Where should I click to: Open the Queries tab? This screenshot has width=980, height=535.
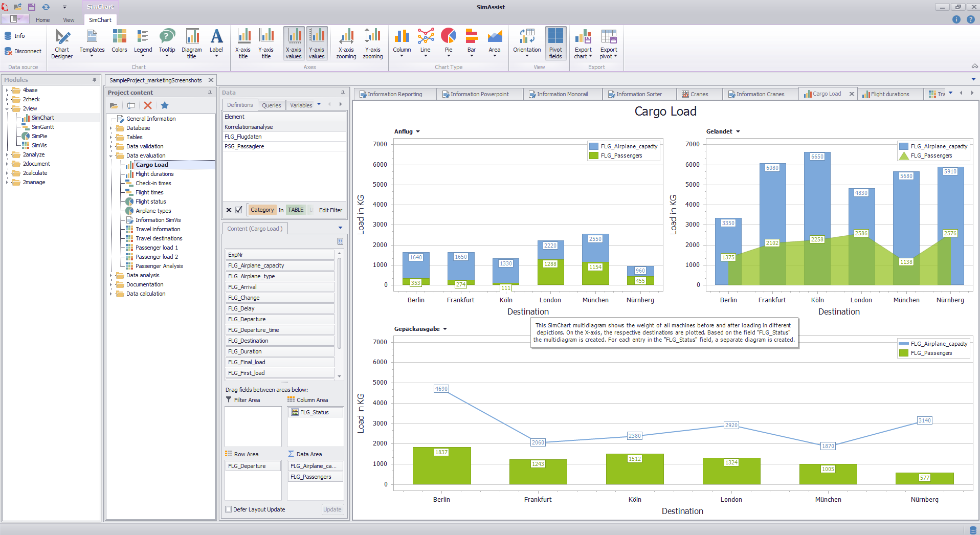point(272,105)
